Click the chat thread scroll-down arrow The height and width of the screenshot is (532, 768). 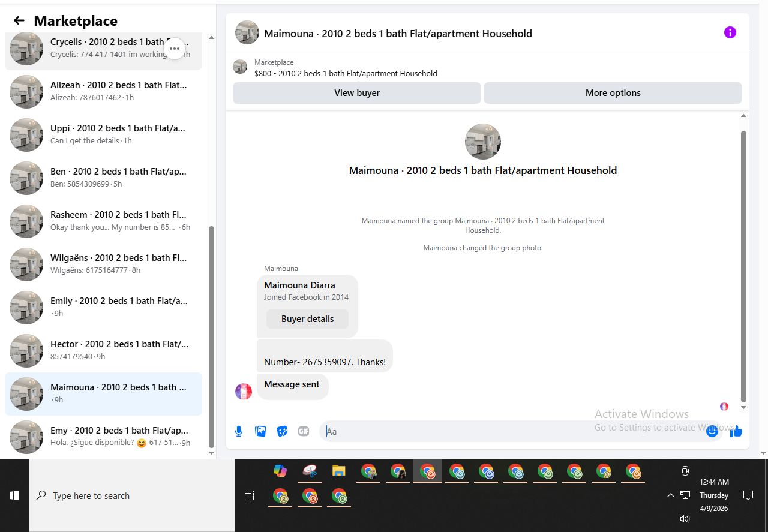744,407
